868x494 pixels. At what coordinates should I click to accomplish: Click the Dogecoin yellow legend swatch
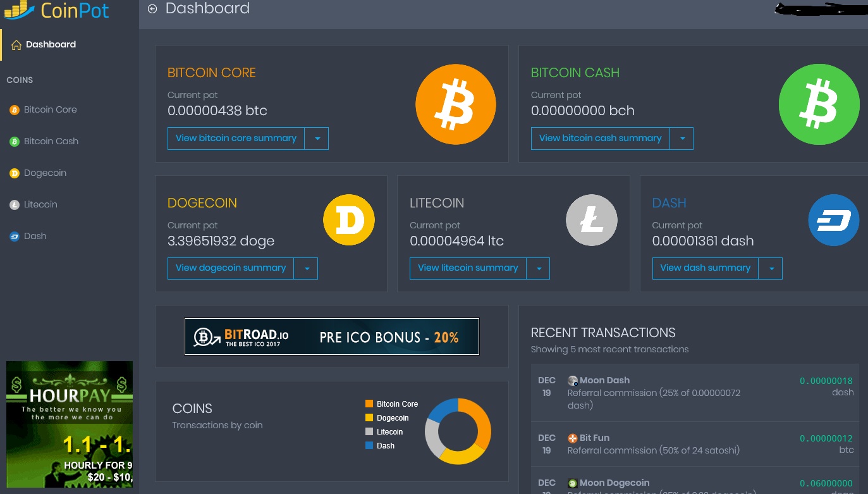(x=369, y=417)
